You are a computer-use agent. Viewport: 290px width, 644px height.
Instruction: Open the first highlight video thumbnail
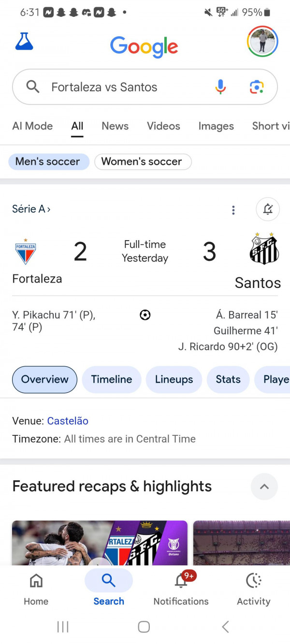pyautogui.click(x=100, y=543)
